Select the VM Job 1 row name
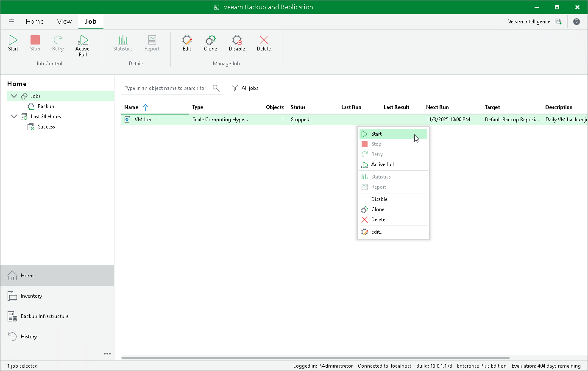Image resolution: width=588 pixels, height=371 pixels. click(145, 120)
